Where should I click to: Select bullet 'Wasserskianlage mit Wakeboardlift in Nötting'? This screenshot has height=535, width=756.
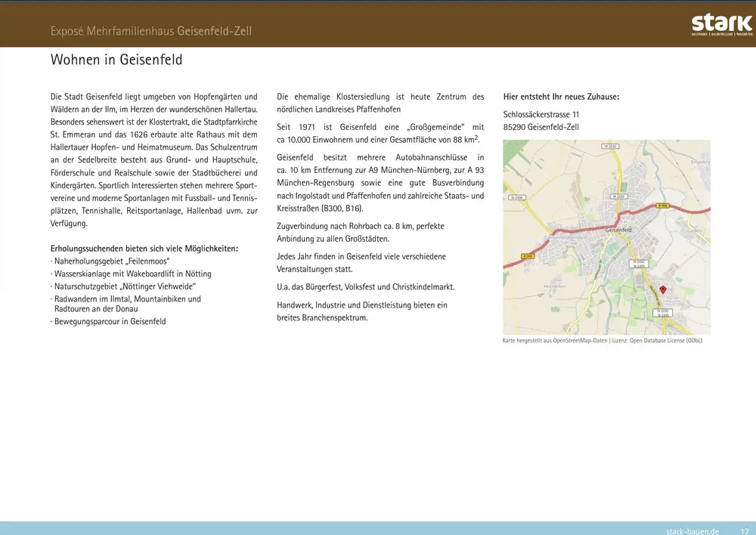tap(131, 274)
